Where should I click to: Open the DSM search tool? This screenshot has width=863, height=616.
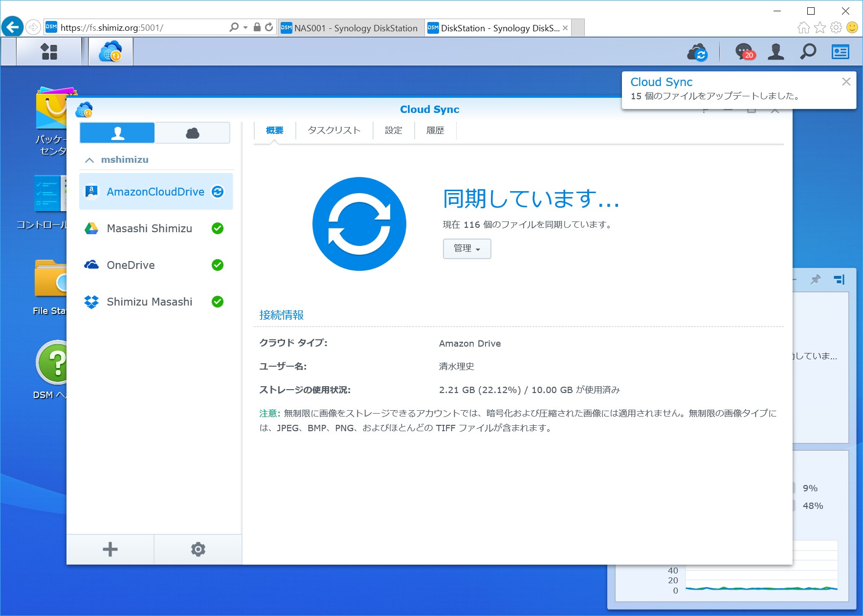808,51
